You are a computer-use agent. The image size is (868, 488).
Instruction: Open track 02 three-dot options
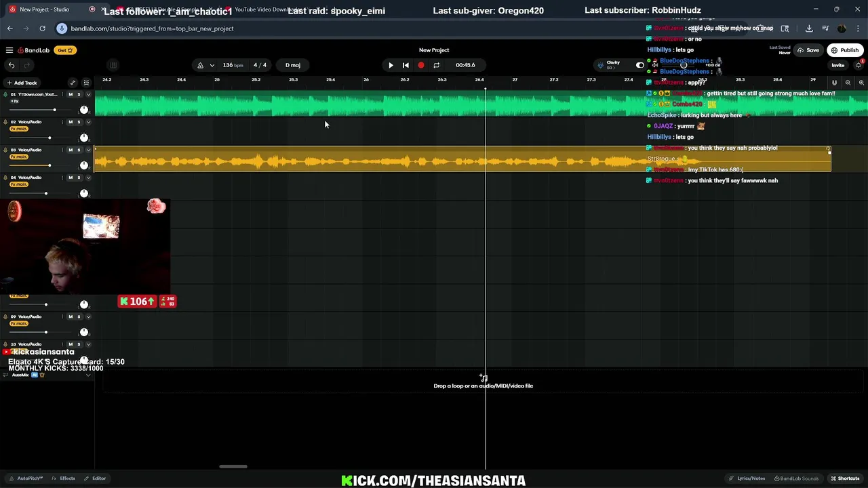coord(62,122)
